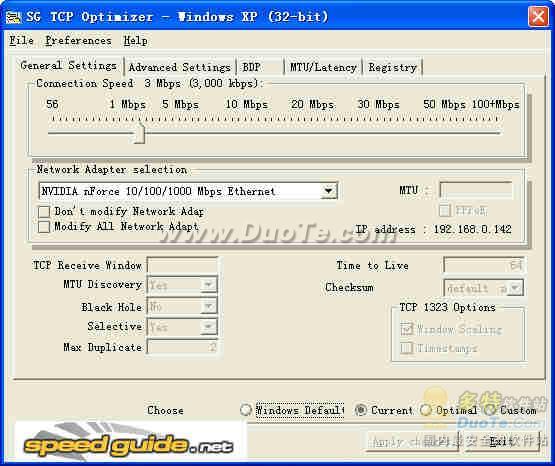
Task: Click the 100+Mbps speed label
Action: [x=496, y=104]
